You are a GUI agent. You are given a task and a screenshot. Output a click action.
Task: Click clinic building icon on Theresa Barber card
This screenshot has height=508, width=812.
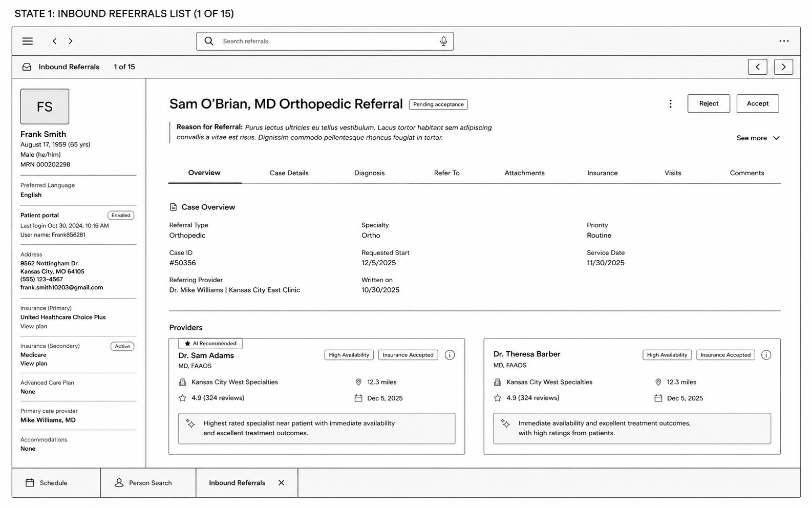coord(497,382)
